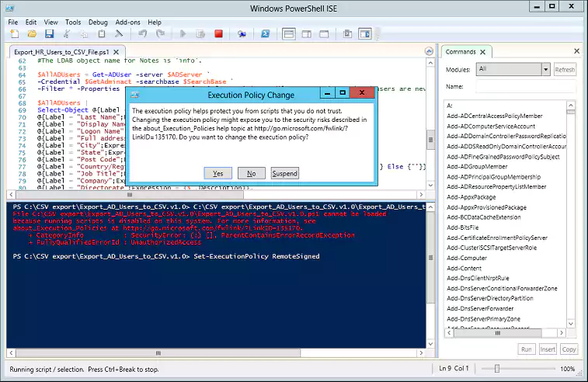Open the Add-ons menu
588x382 pixels.
click(126, 23)
